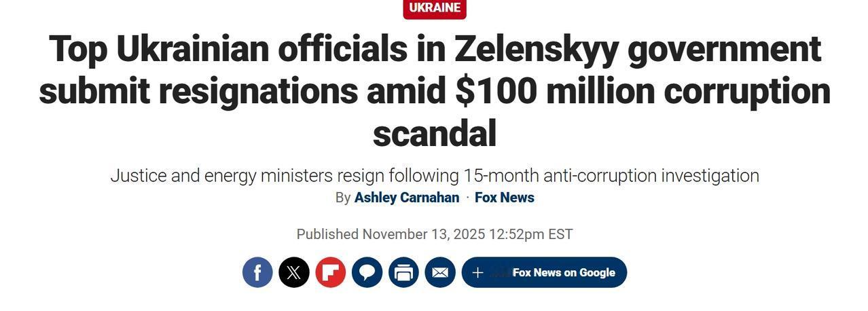Share the article via Flipboard icon
The height and width of the screenshot is (311, 868).
point(330,272)
